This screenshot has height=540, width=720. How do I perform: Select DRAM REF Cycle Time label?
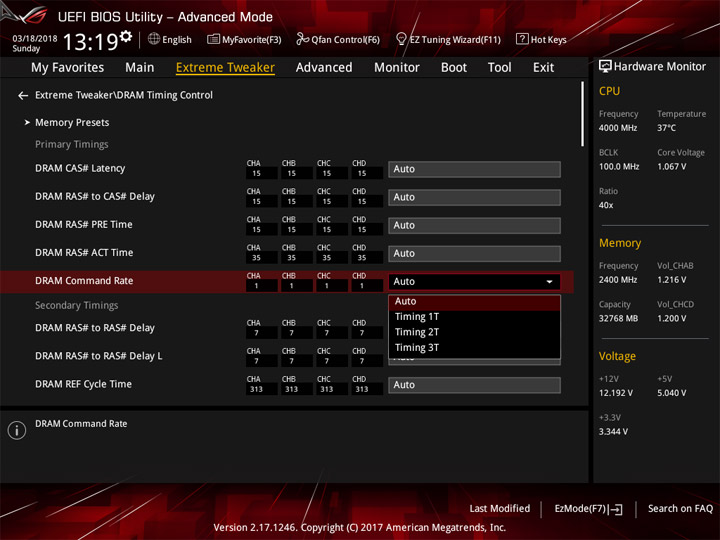[x=83, y=384]
